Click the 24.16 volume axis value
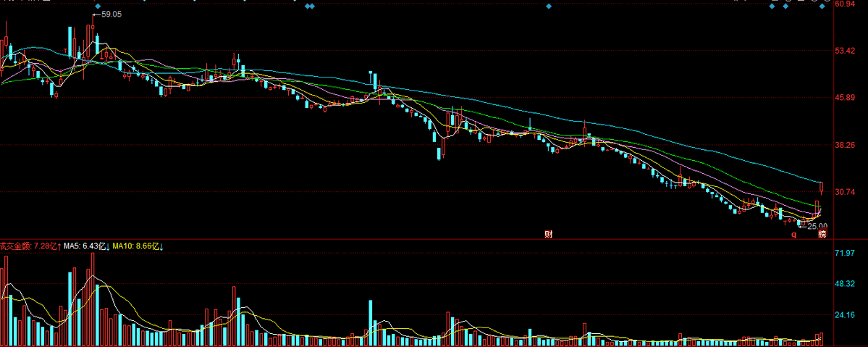Viewport: 868px width, 347px height. [x=846, y=315]
